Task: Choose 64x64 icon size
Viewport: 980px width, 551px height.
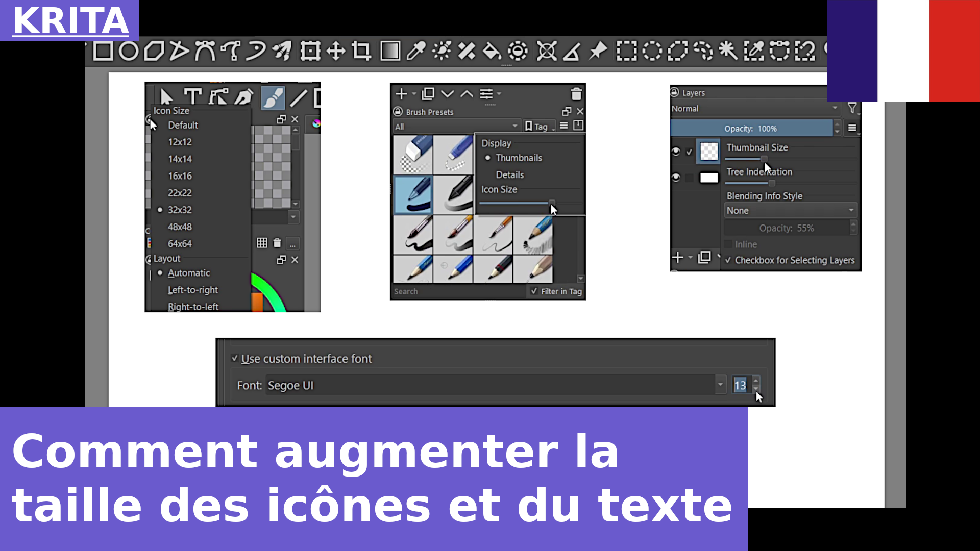Action: coord(180,244)
